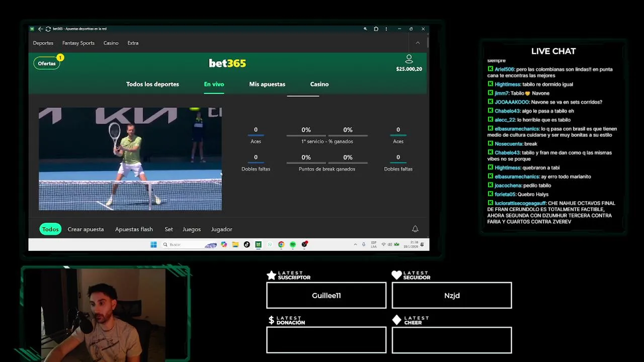Collapse the top bar with the chevron
The image size is (644, 362).
point(418,43)
